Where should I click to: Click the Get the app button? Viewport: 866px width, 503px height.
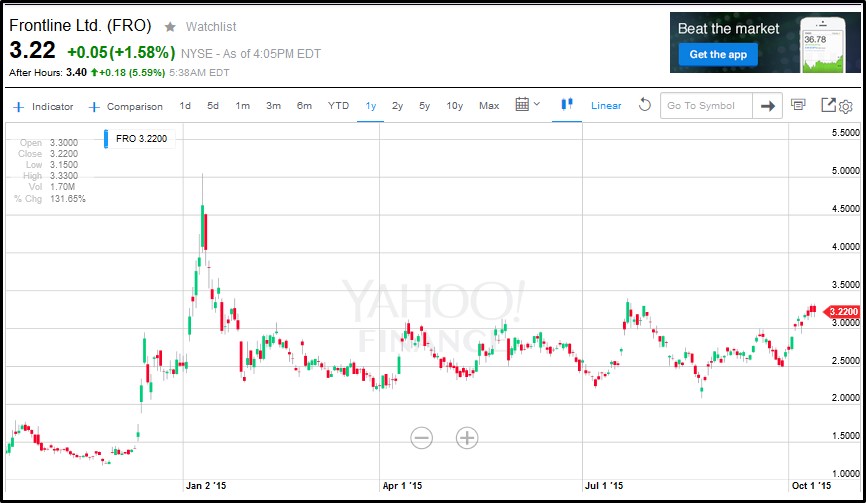tap(718, 55)
